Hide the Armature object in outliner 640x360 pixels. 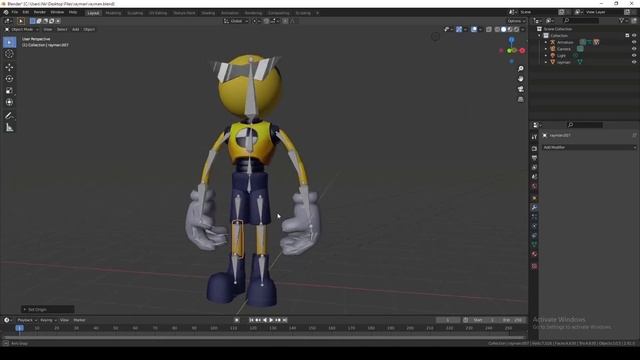tap(634, 42)
